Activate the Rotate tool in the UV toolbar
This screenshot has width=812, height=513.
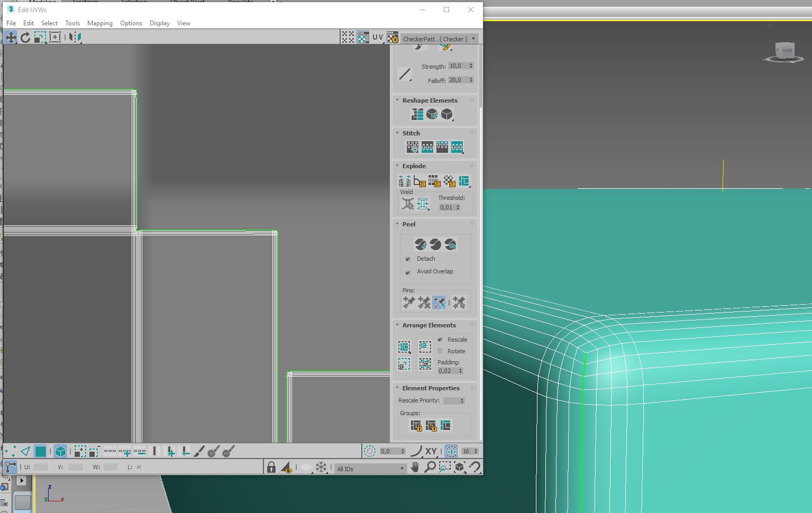(25, 37)
